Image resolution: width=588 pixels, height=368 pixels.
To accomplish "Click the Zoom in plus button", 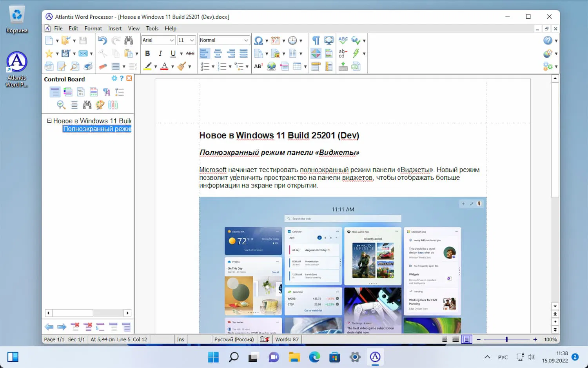I will 535,339.
